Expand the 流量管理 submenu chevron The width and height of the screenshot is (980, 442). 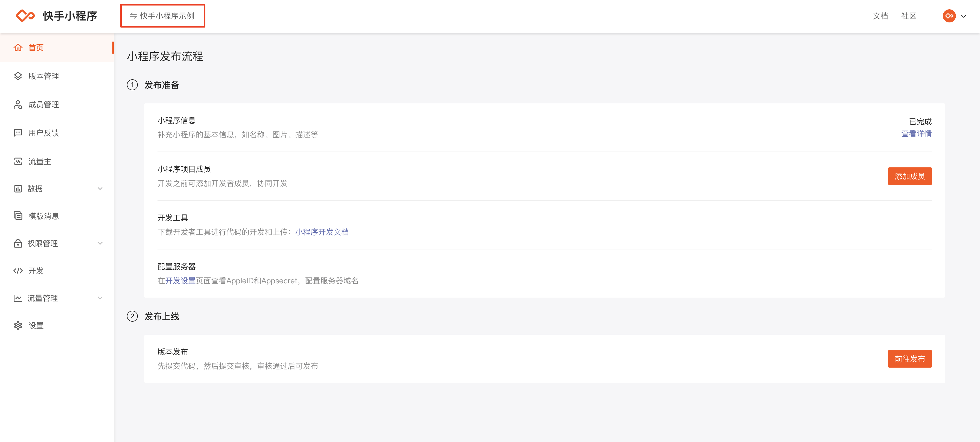[x=100, y=298]
